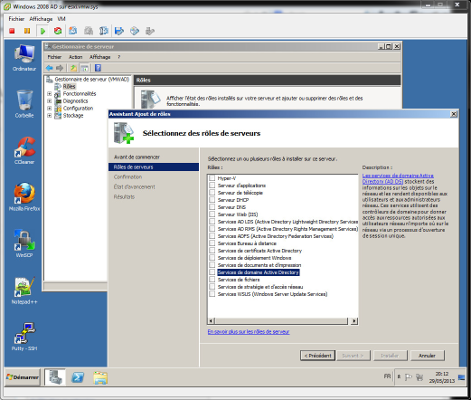Click the Annuler button

[427, 356]
